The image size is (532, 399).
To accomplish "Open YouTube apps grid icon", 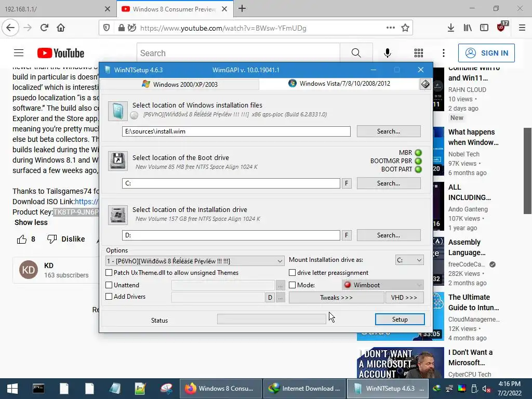I will 419,53.
